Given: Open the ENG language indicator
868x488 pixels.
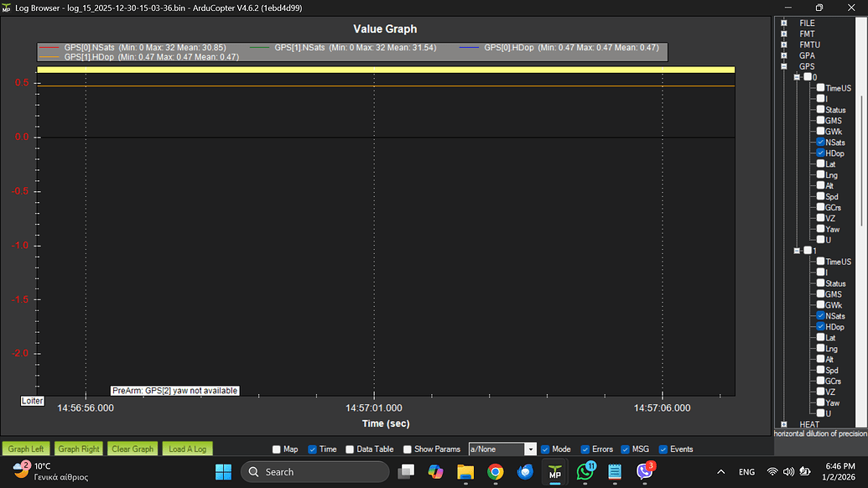Looking at the screenshot, I should click(746, 472).
